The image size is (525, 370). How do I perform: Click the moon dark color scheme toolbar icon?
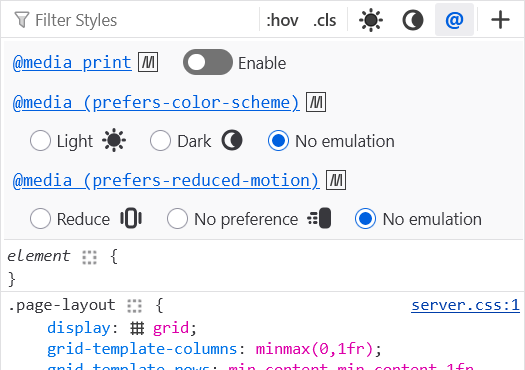(x=412, y=20)
